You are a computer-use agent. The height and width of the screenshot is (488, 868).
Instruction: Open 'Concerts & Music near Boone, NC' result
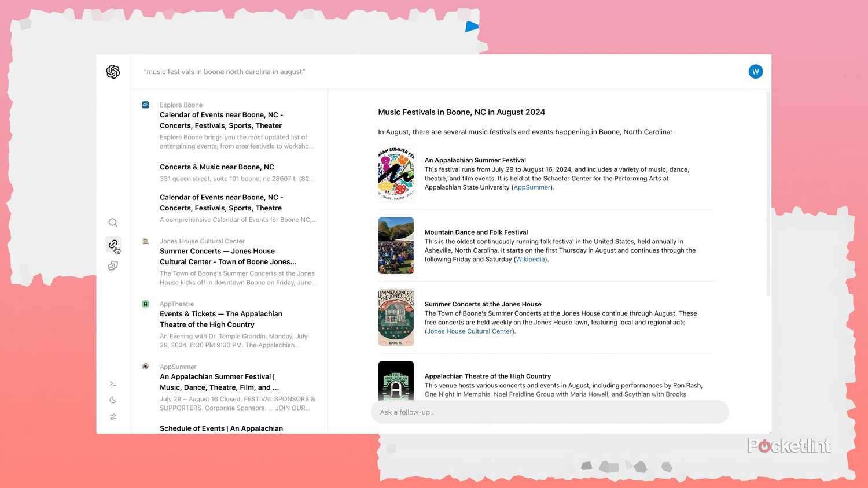coord(217,167)
